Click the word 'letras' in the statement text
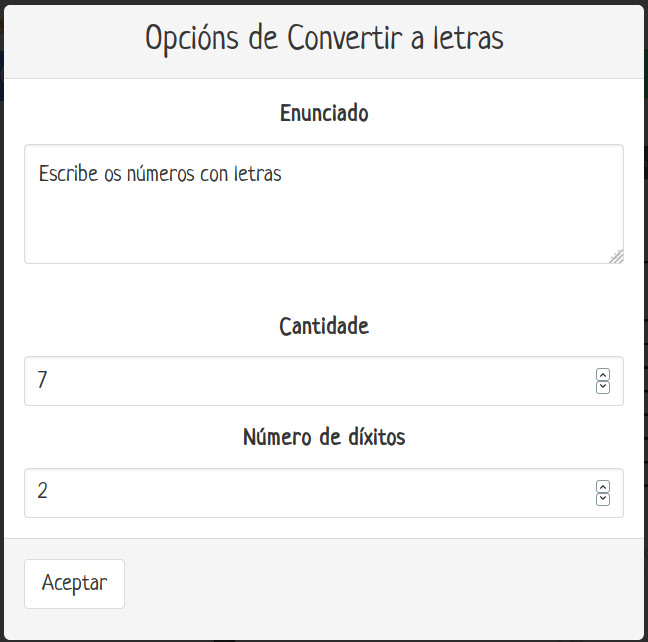 coord(258,174)
